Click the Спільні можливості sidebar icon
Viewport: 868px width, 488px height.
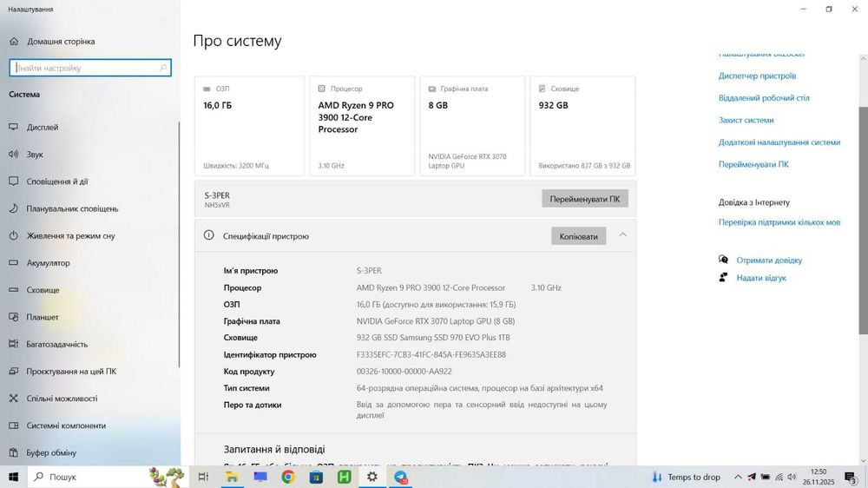tap(14, 399)
